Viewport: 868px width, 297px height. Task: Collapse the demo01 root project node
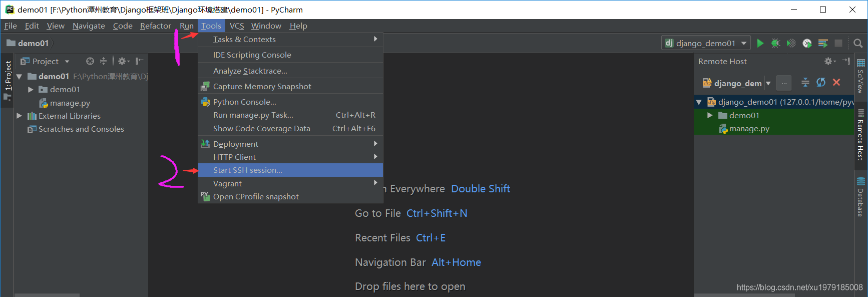pos(19,77)
